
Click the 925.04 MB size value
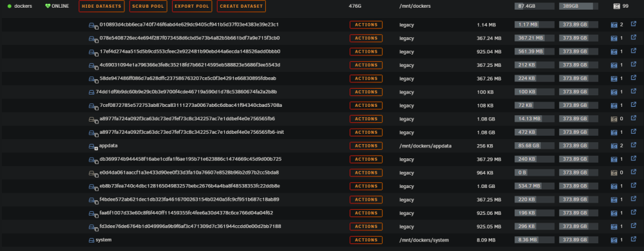pos(489,51)
